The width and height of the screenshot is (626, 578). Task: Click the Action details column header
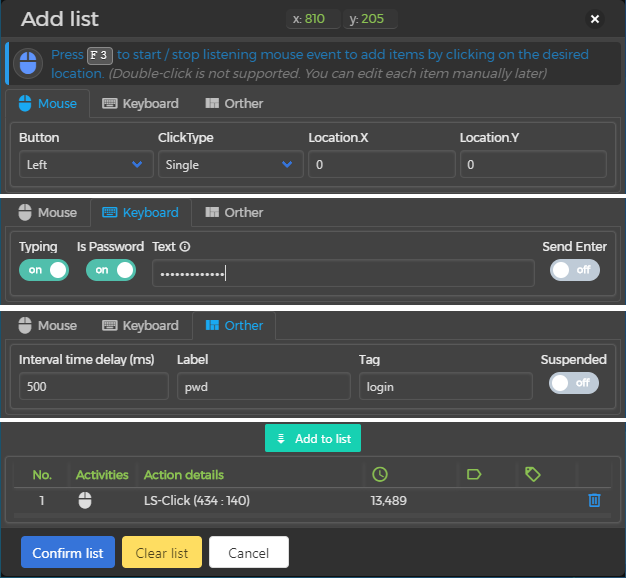coord(184,475)
